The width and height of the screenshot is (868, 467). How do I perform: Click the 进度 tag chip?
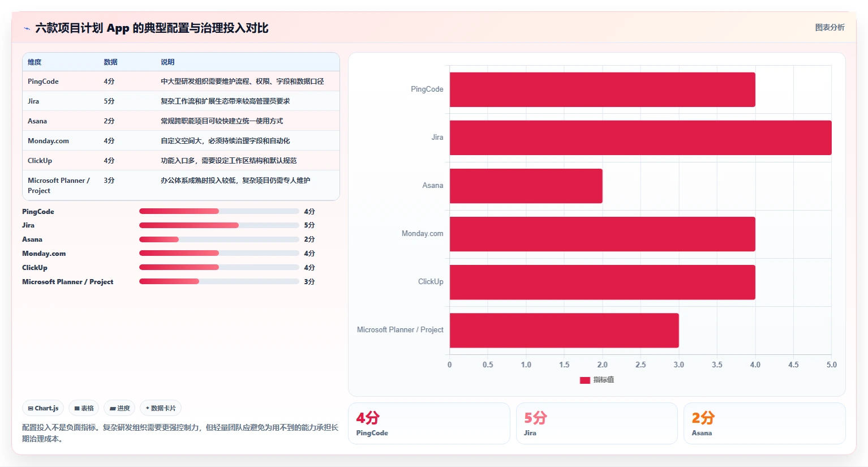coord(119,408)
